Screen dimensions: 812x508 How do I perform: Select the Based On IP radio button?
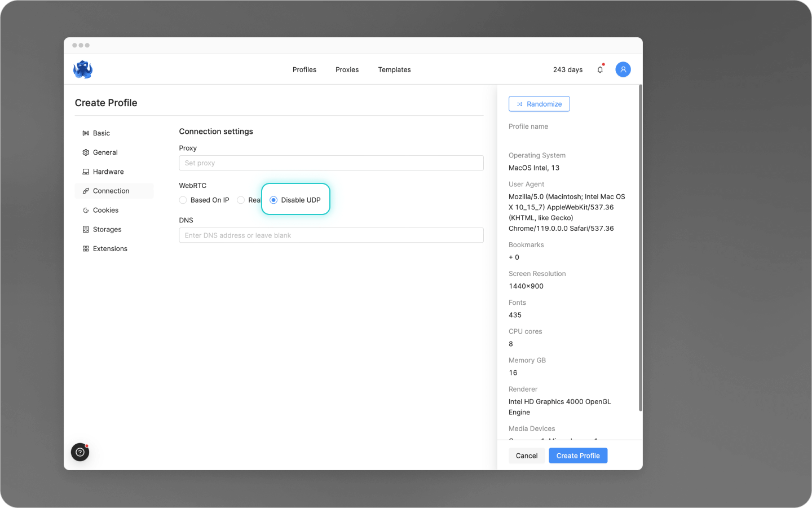click(x=183, y=200)
